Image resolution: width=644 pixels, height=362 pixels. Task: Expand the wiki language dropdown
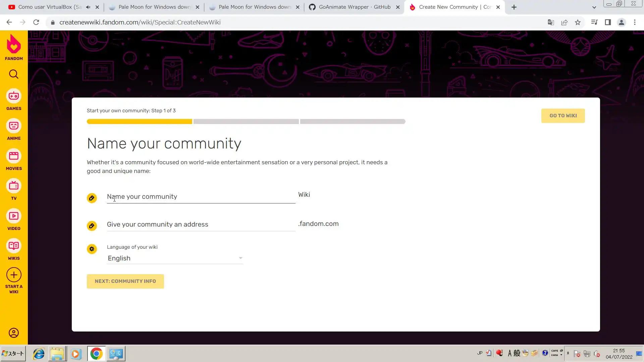point(175,258)
